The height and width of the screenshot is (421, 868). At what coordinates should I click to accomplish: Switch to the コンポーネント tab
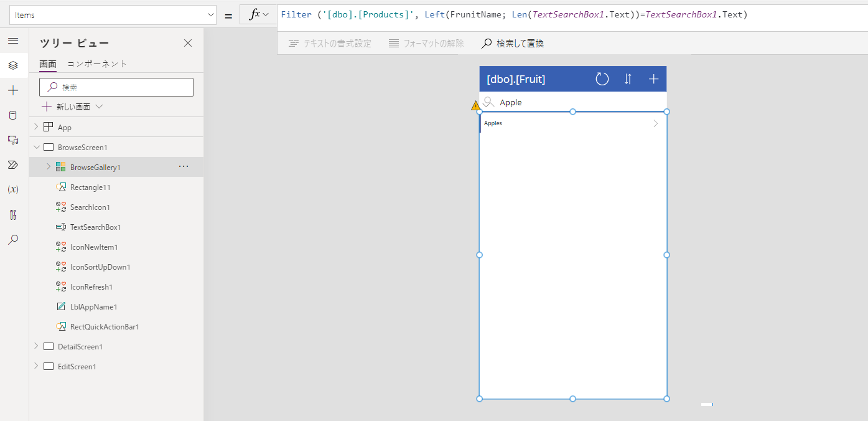pyautogui.click(x=97, y=64)
